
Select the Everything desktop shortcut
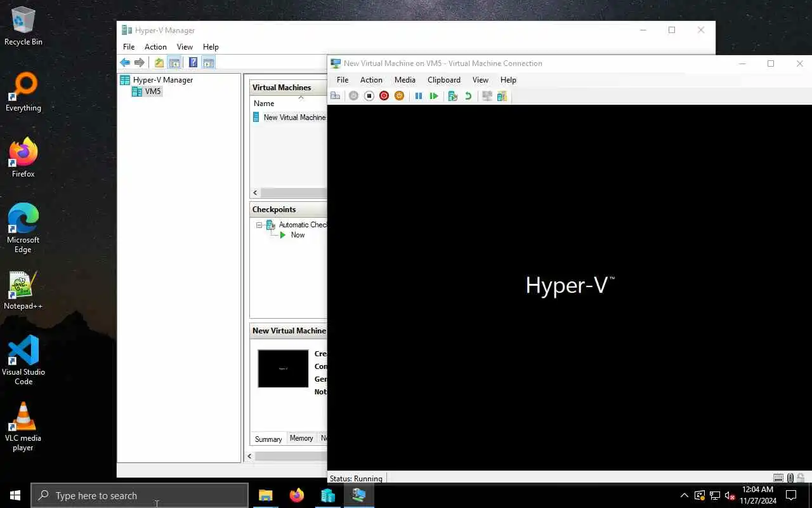(x=23, y=93)
